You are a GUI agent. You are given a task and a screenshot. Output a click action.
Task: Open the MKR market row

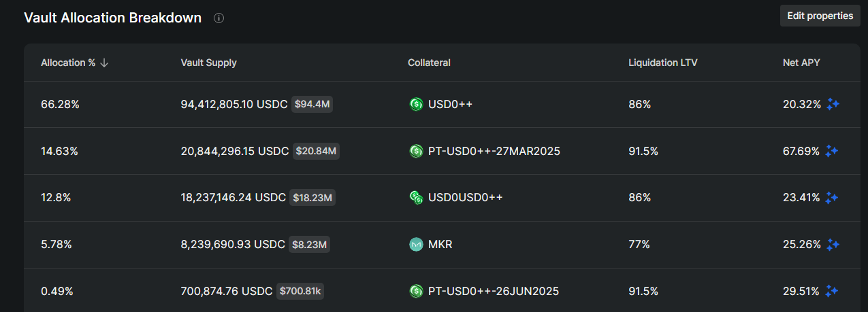440,244
